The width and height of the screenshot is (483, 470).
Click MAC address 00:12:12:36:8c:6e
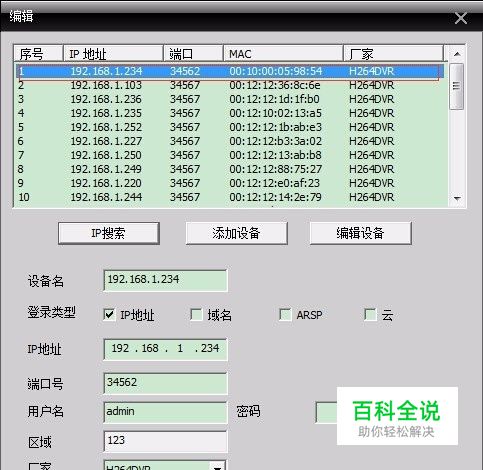(x=275, y=85)
